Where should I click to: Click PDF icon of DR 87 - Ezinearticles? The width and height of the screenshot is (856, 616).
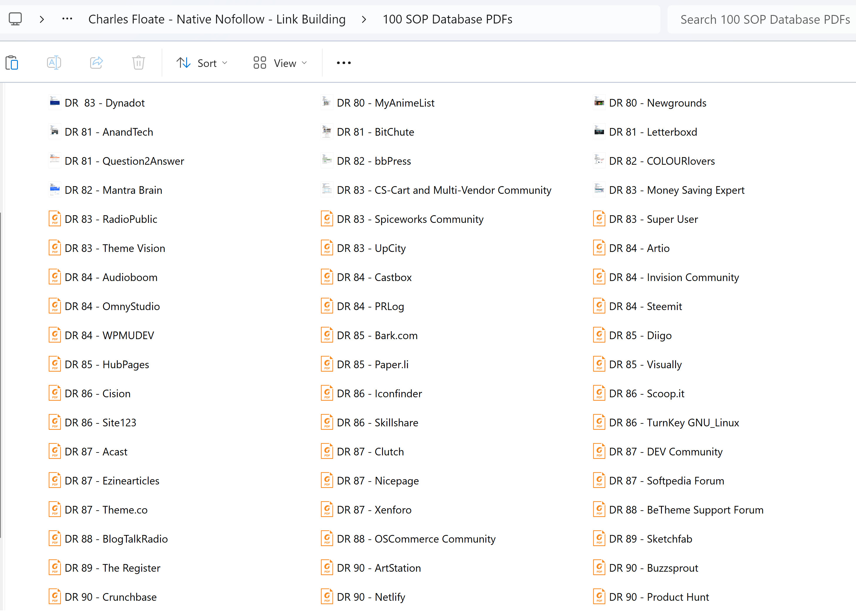[x=55, y=480]
